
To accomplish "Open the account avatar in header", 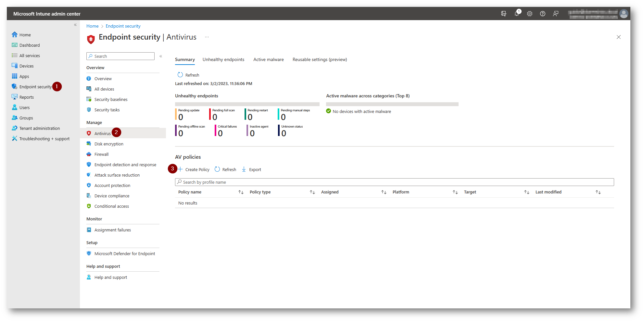I will (624, 14).
